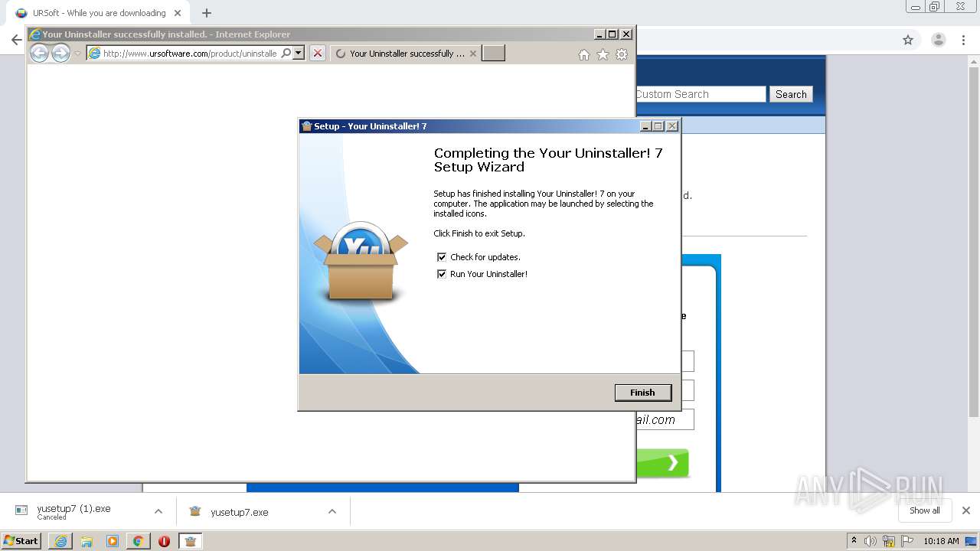Image resolution: width=980 pixels, height=551 pixels.
Task: Click the canceled yusetup7 (1).exe download
Action: point(73,511)
